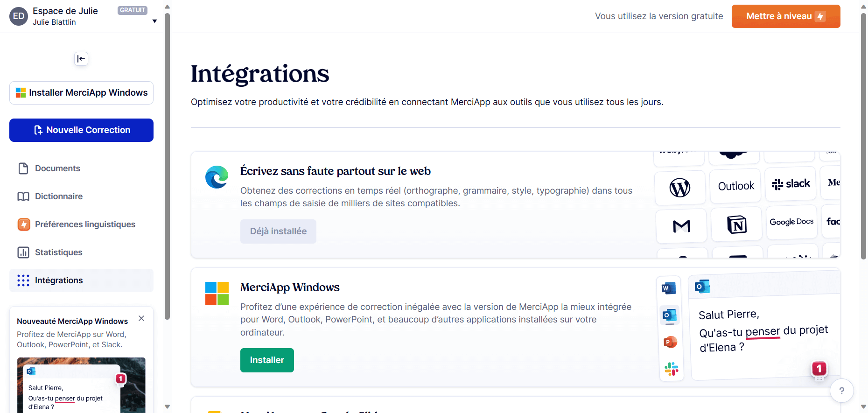
Task: Click the Word icon in the preview strip
Action: click(x=669, y=288)
